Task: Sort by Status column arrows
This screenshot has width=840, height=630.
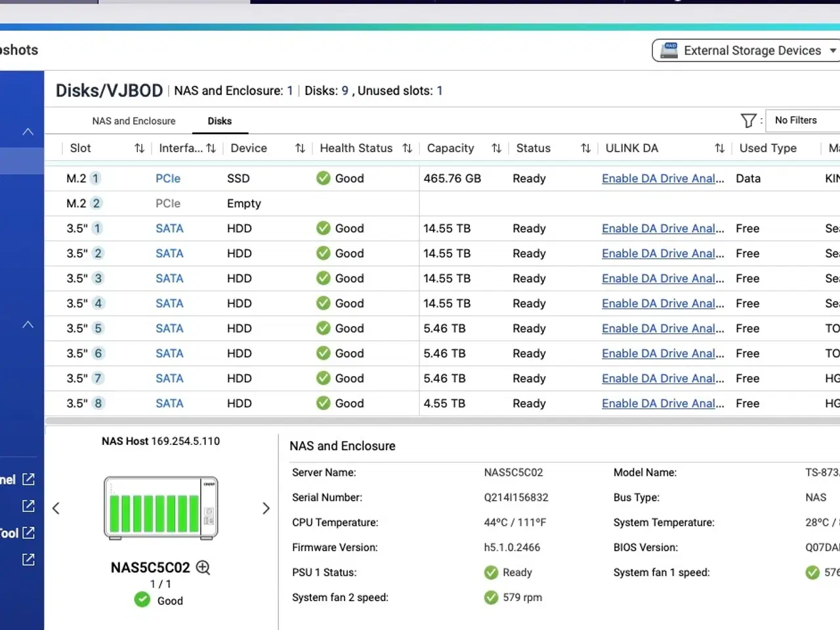Action: [x=585, y=148]
